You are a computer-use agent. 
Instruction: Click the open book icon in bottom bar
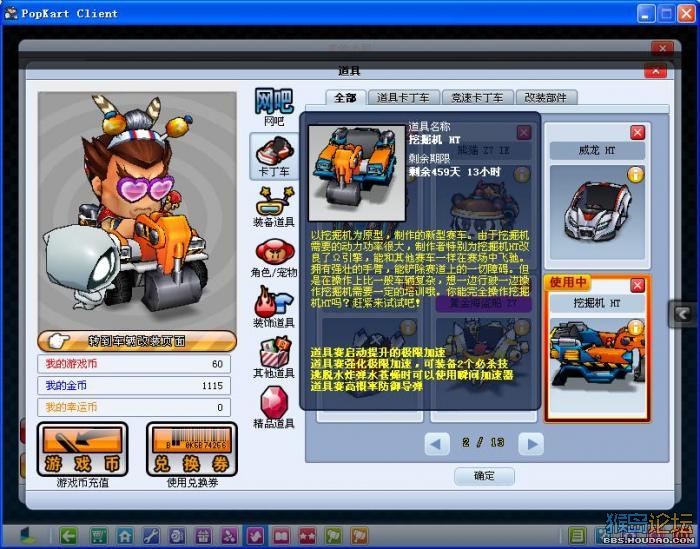pos(282,535)
